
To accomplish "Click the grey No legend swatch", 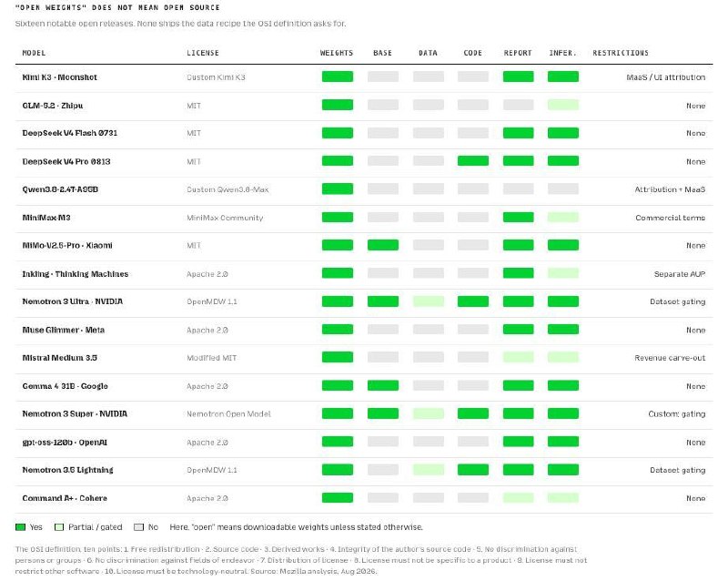I will click(x=138, y=527).
